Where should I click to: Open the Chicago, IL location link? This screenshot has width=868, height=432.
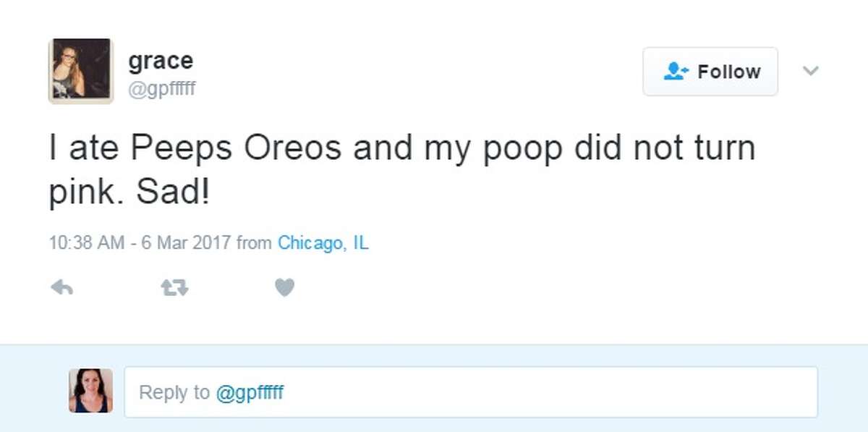(323, 243)
